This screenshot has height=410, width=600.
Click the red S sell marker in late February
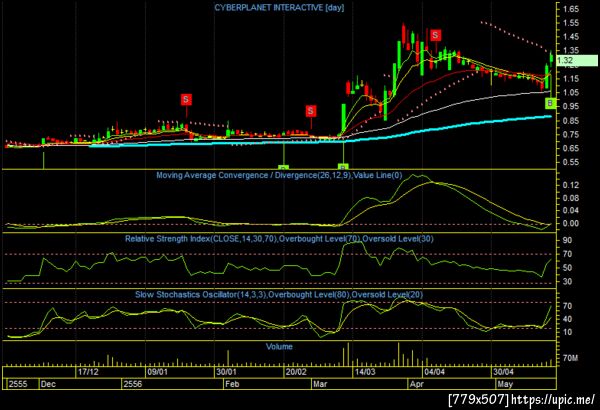[311, 111]
